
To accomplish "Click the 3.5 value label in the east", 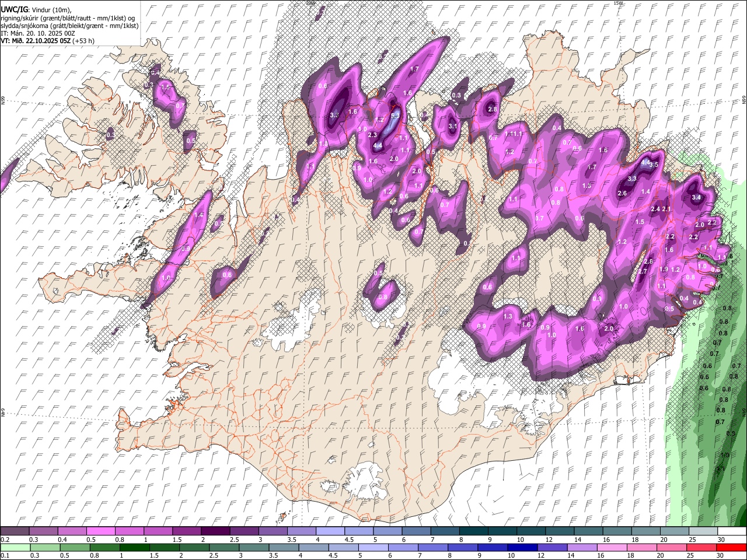I will click(654, 165).
